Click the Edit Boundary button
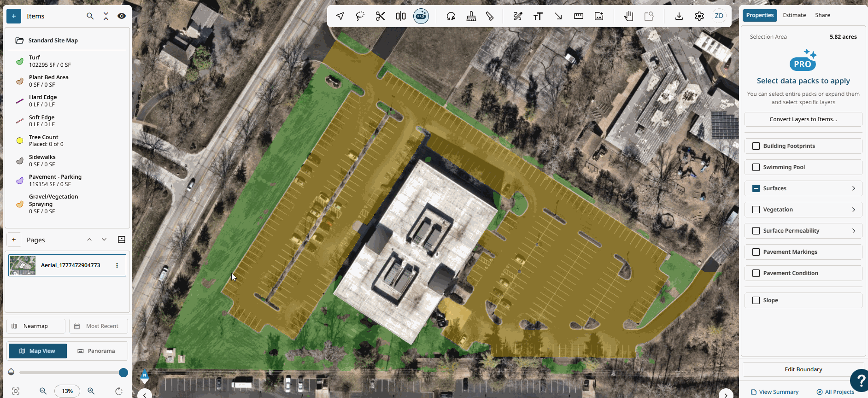The image size is (868, 398). point(803,369)
